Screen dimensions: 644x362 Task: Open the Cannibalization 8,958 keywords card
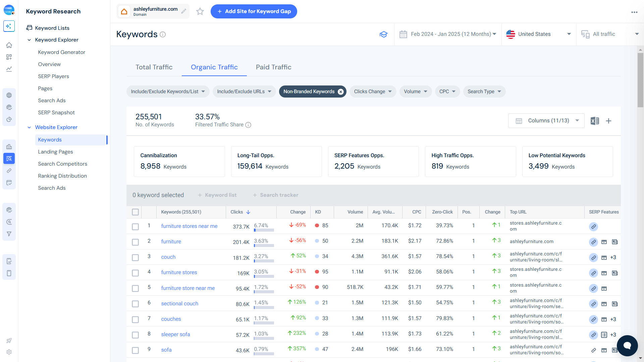(179, 162)
